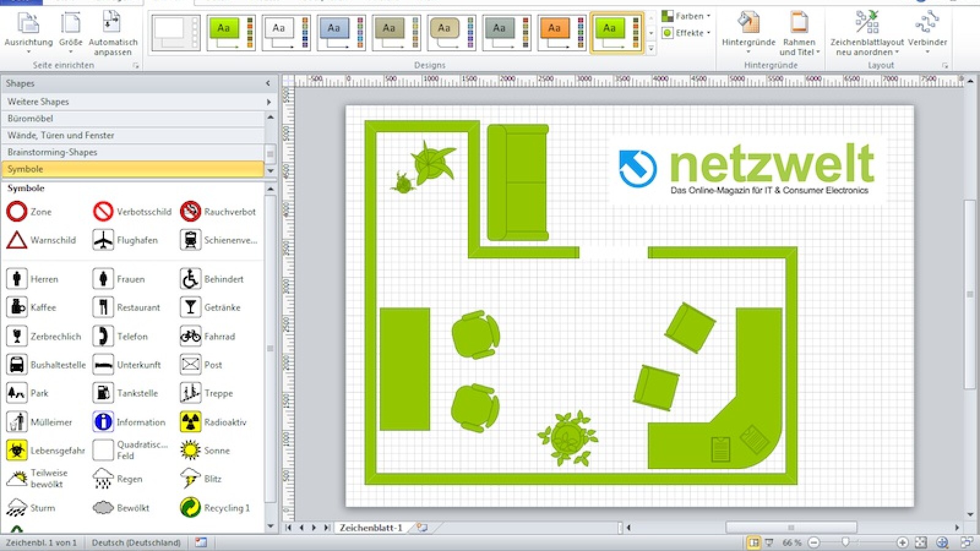Click the Behindert symbol shape
980x551 pixels.
tap(190, 279)
